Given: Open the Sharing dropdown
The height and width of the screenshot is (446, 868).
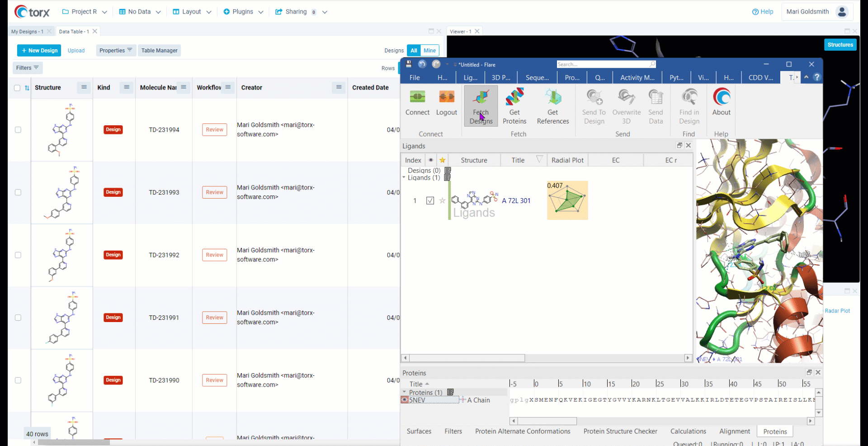Looking at the screenshot, I should coord(301,12).
